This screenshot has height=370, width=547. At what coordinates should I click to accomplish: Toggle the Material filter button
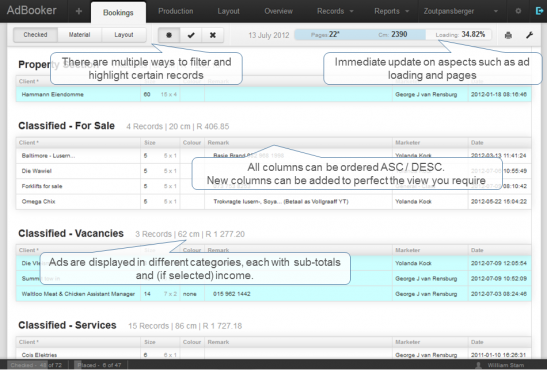(79, 35)
